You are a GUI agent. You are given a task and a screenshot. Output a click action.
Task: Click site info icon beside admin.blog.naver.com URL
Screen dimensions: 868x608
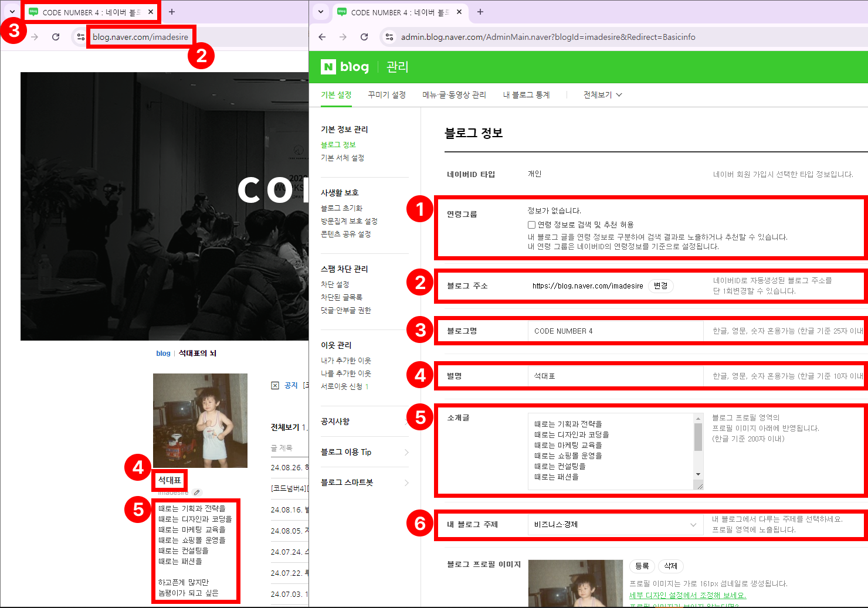388,37
